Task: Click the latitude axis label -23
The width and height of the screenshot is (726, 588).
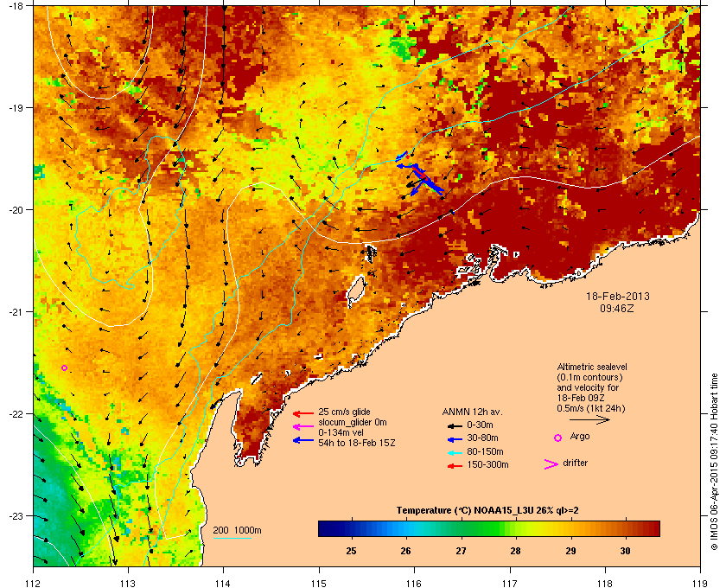Action: pos(16,515)
